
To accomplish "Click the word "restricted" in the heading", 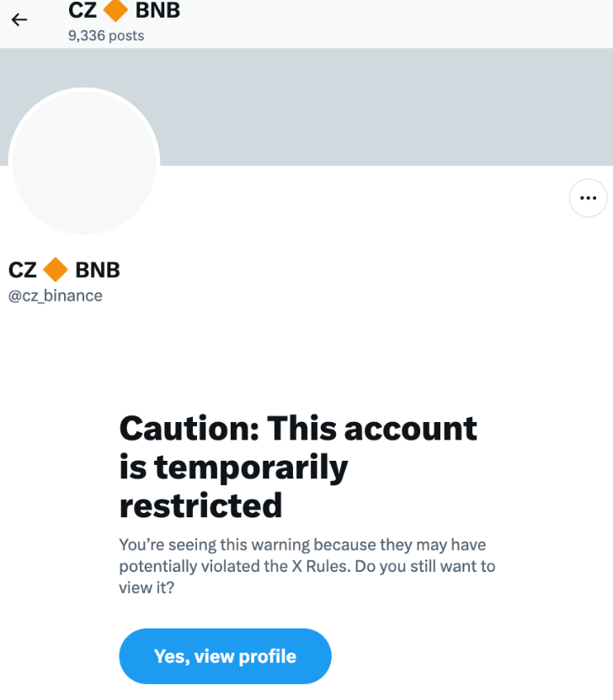I will [200, 505].
